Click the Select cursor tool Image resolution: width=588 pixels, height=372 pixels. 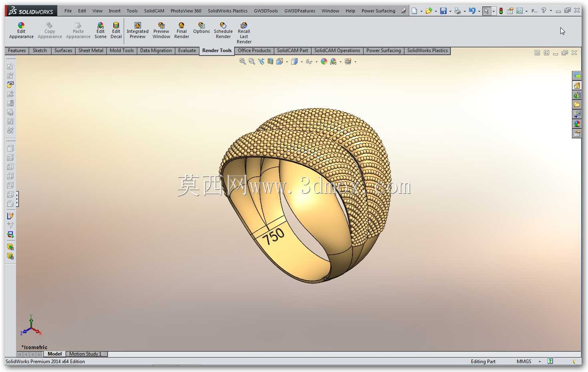point(486,11)
